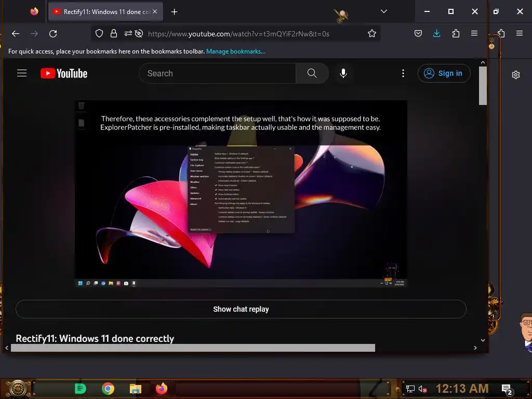The image size is (532, 399).
Task: Click the muted volume tray icon
Action: click(x=422, y=389)
